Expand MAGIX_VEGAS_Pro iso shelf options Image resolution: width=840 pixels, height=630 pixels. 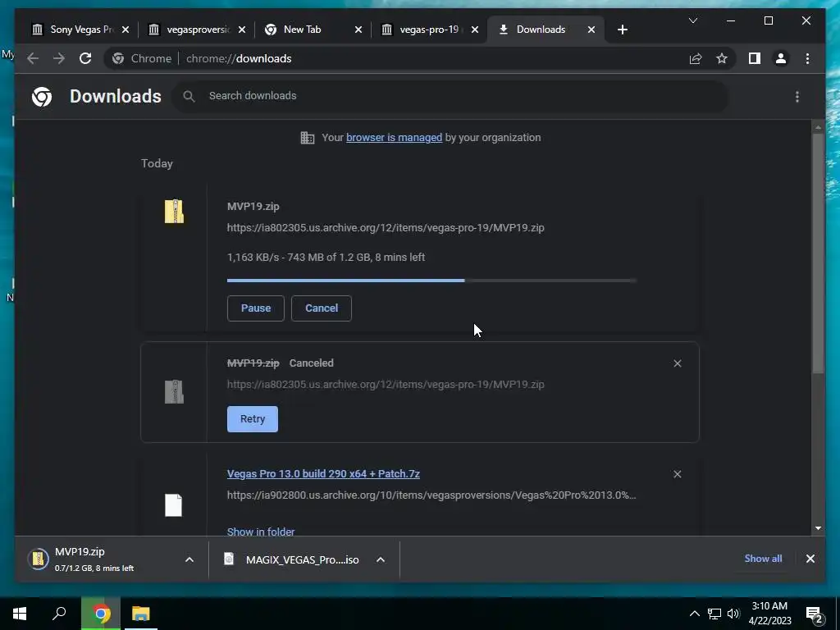[381, 559]
